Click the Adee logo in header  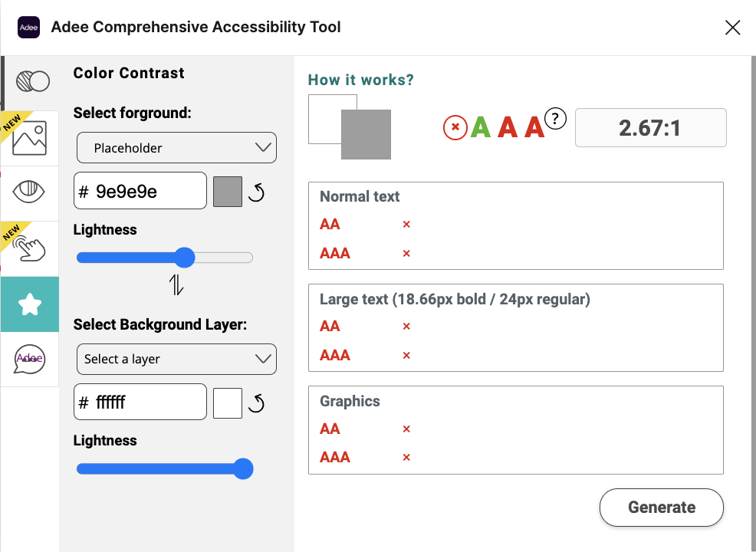[28, 28]
